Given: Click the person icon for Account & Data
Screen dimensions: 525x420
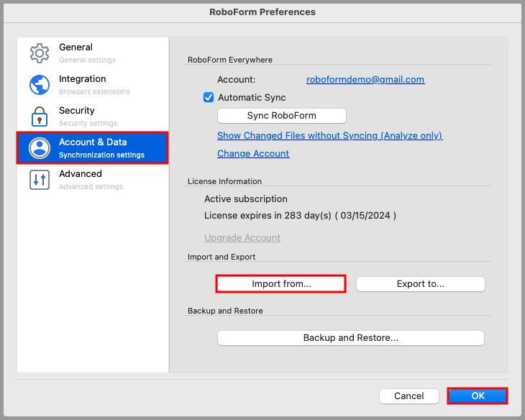Looking at the screenshot, I should [x=39, y=147].
